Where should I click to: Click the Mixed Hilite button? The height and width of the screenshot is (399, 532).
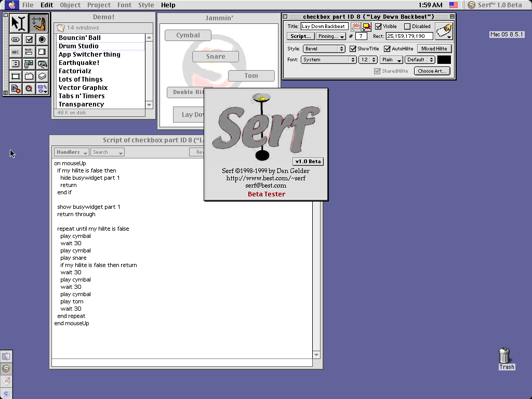click(434, 49)
